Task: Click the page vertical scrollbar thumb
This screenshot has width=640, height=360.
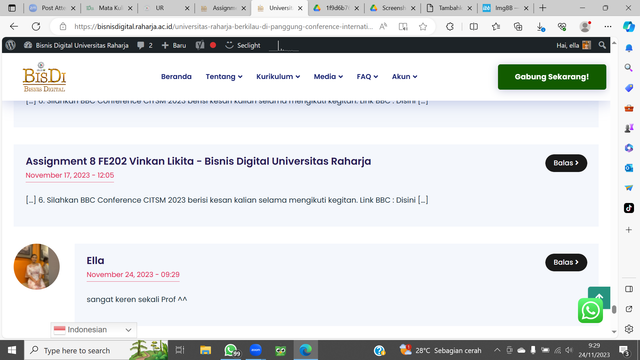Action: pyautogui.click(x=614, y=309)
